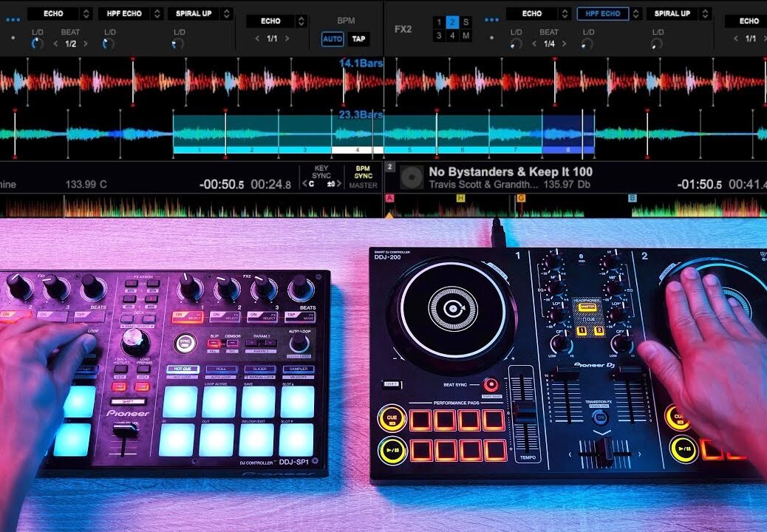Toggle KEY SYNC on the left deck
This screenshot has height=532, width=767.
click(x=321, y=171)
